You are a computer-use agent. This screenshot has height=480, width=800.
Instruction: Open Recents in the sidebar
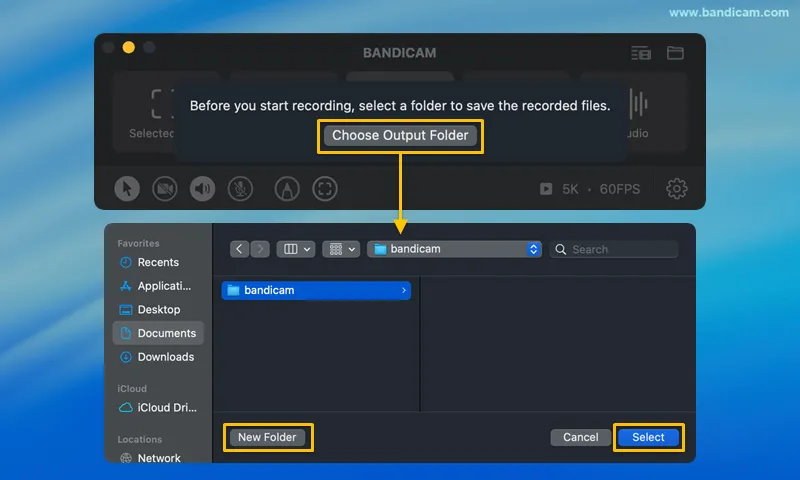pyautogui.click(x=158, y=262)
